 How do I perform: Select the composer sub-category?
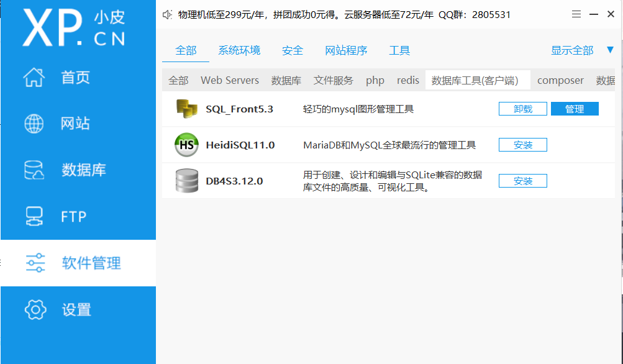tap(560, 81)
